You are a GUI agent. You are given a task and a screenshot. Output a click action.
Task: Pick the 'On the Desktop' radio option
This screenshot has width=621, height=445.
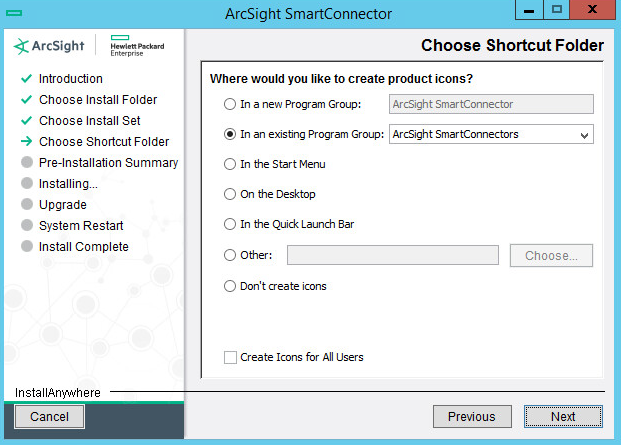(x=230, y=194)
